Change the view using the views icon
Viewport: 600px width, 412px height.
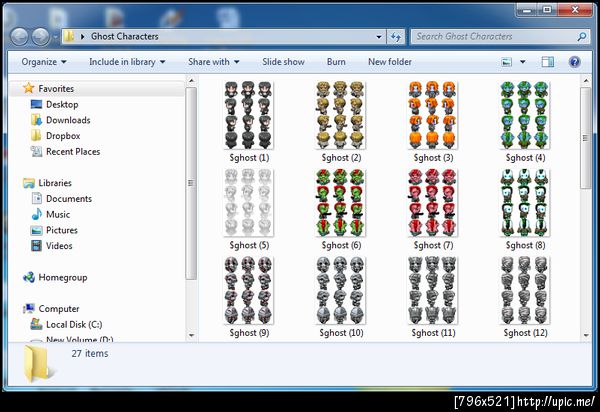pyautogui.click(x=507, y=62)
